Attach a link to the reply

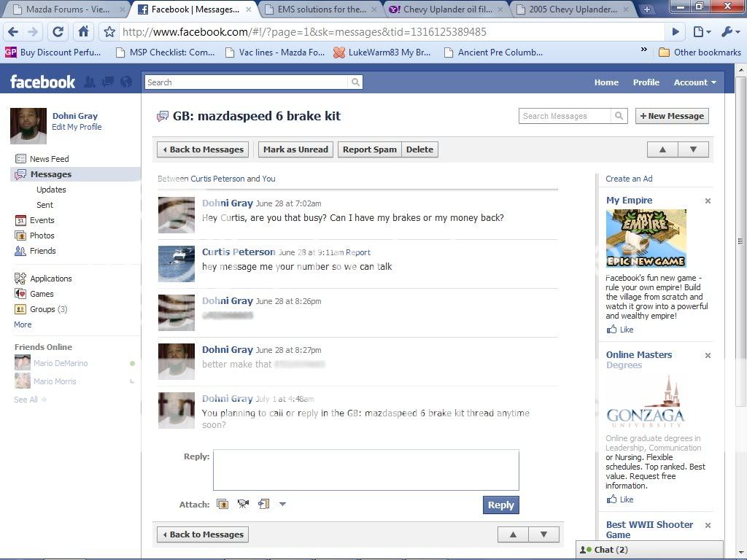[x=263, y=504]
